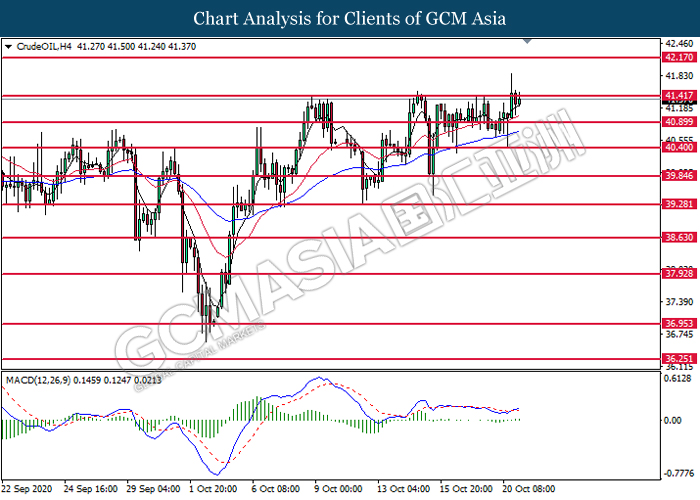Viewport: 700px width, 500px height.
Task: Click the 15 Oct 20:00 time label
Action: (466, 489)
